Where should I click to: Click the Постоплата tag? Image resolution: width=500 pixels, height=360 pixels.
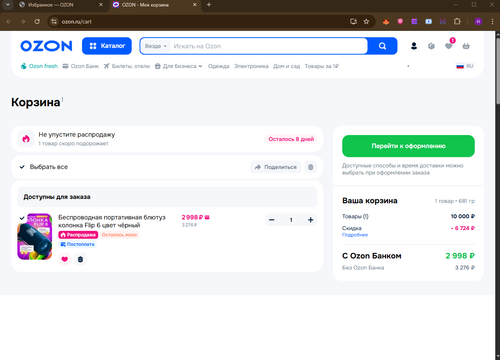pyautogui.click(x=77, y=244)
